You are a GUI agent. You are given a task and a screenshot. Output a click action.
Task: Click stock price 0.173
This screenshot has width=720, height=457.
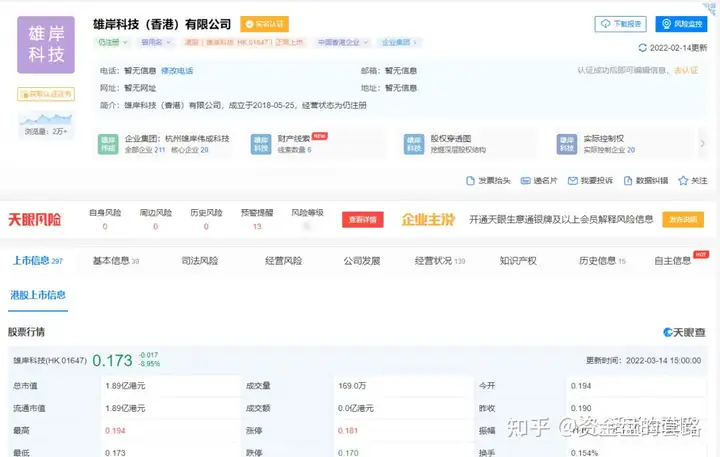(x=112, y=361)
